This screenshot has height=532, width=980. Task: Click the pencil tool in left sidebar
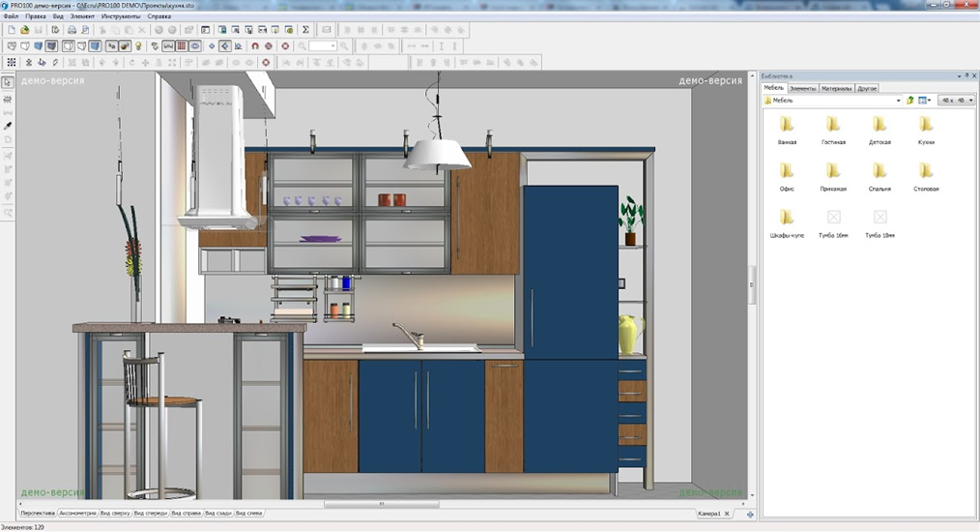tap(8, 125)
